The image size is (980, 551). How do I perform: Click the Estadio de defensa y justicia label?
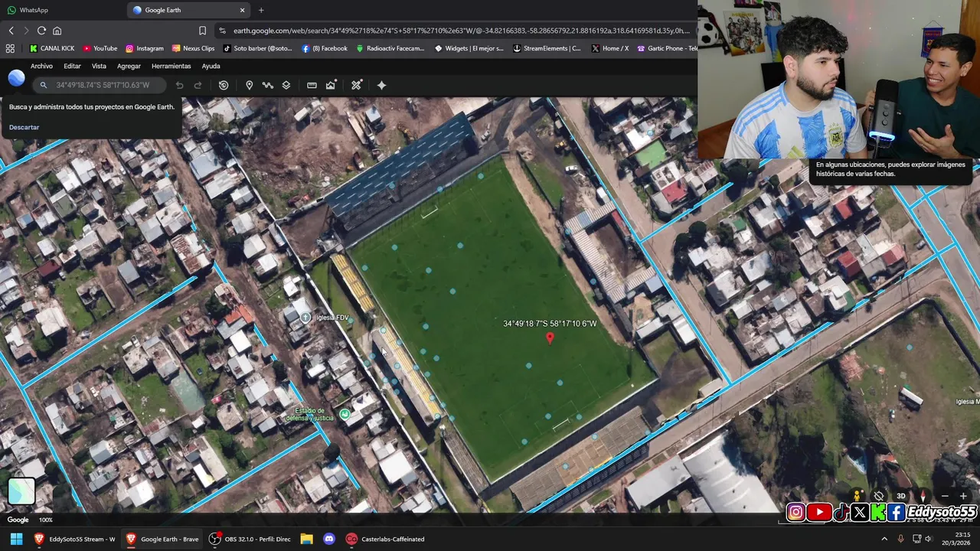coord(310,414)
